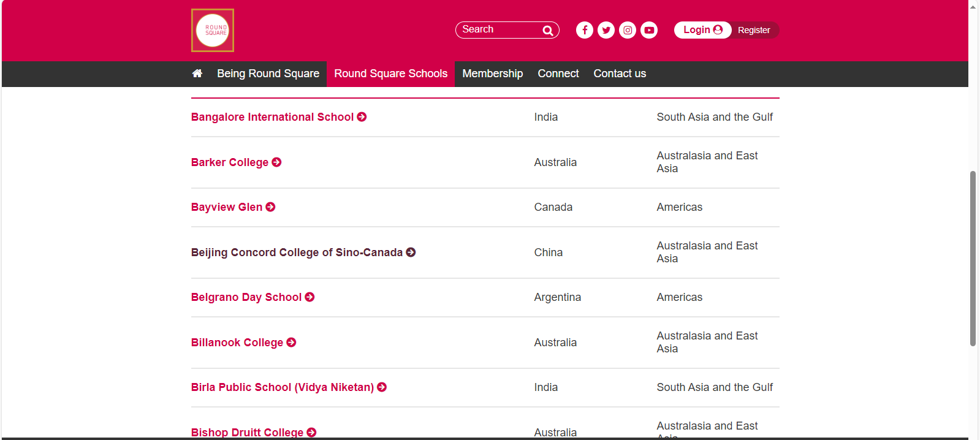Open Bangalore International School link
This screenshot has width=980, height=440.
(x=272, y=117)
